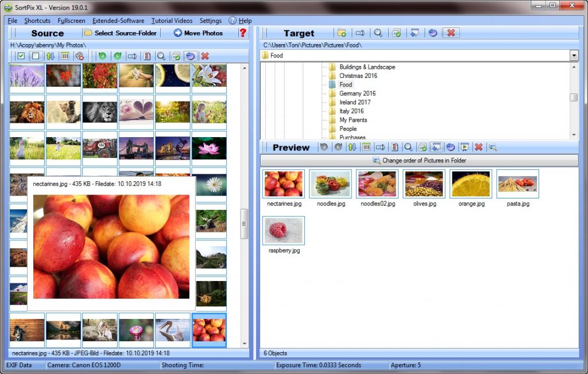Viewport: 588px width, 374px height.
Task: Create new folder in Target toolbar
Action: (x=342, y=33)
